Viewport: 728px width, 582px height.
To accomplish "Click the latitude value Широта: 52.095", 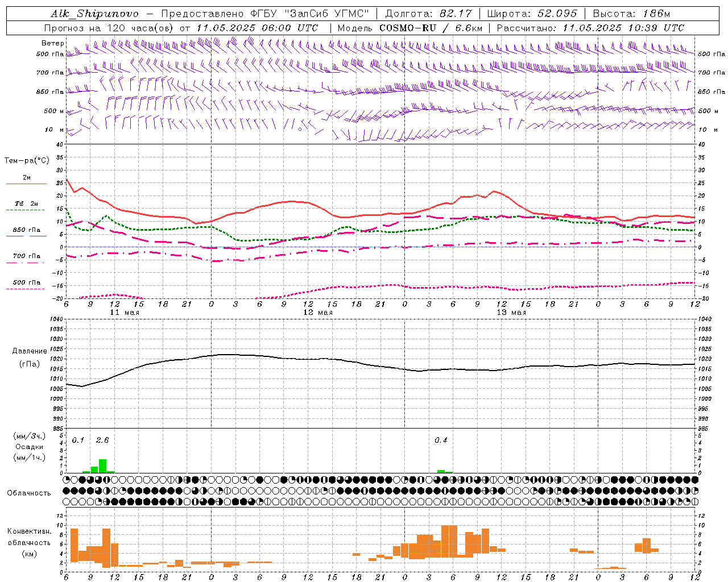I will pos(532,14).
